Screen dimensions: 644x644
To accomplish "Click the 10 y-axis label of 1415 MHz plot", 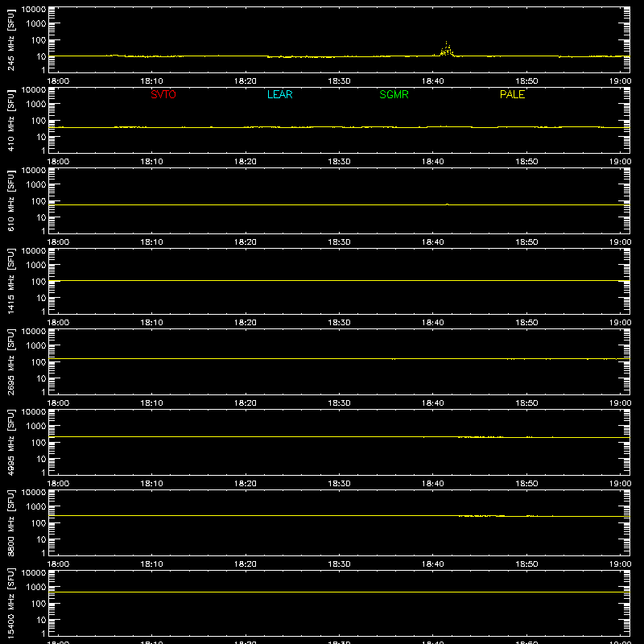I will pyautogui.click(x=41, y=298).
